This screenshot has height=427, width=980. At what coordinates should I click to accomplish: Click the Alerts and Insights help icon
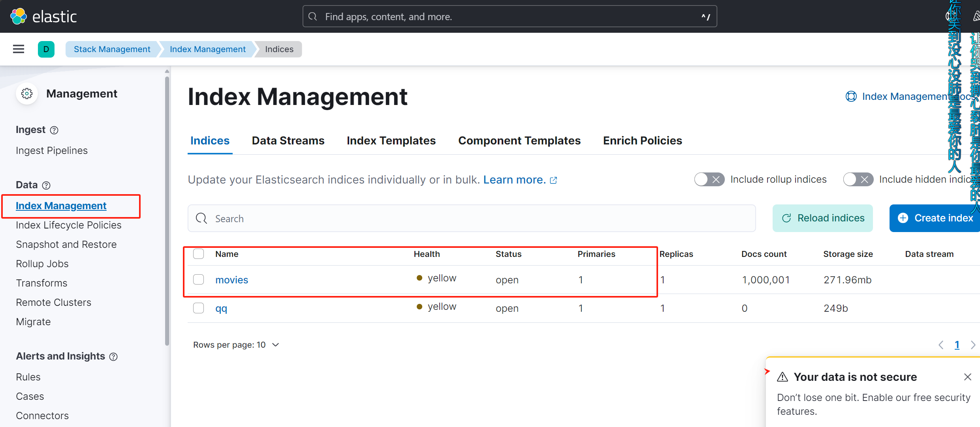click(x=113, y=357)
